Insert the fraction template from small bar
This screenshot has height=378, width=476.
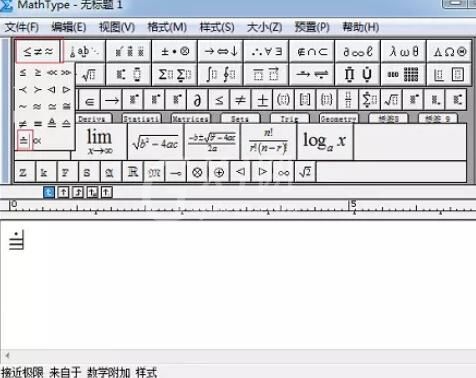348,100
